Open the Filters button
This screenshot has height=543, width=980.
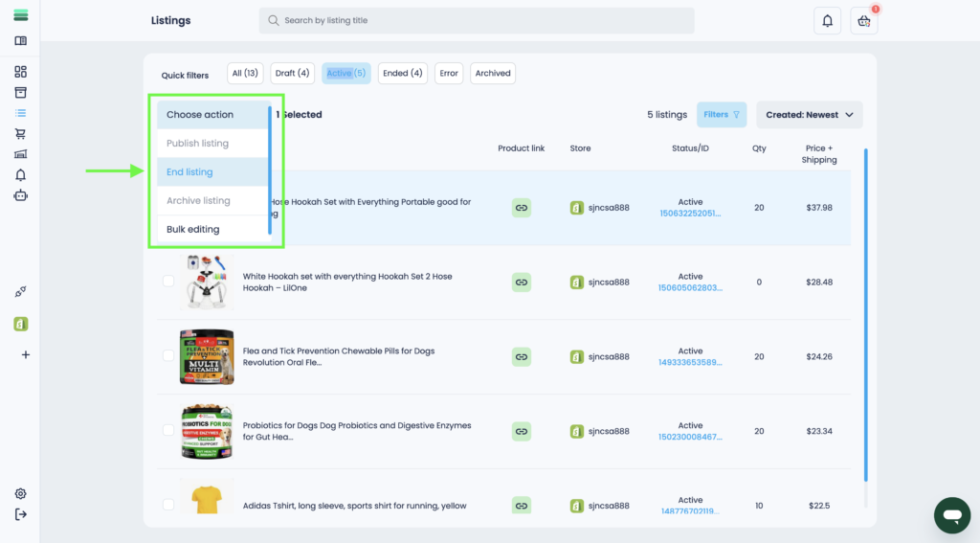pyautogui.click(x=722, y=115)
